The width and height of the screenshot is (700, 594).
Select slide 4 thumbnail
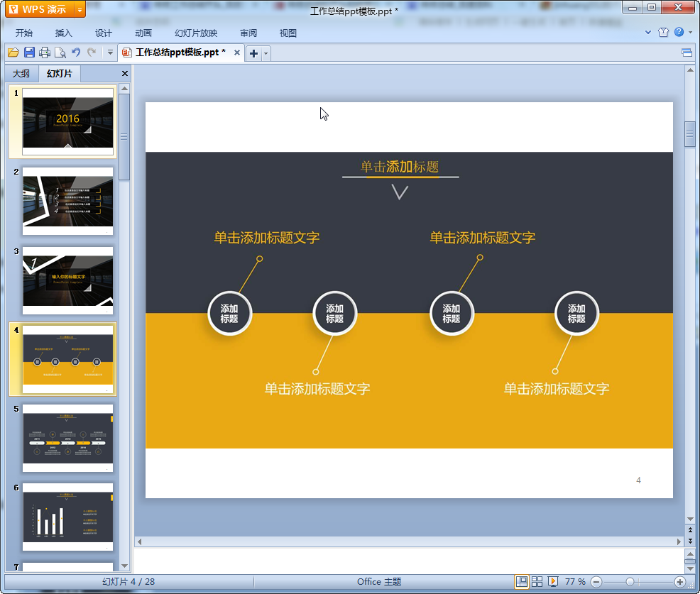(68, 359)
